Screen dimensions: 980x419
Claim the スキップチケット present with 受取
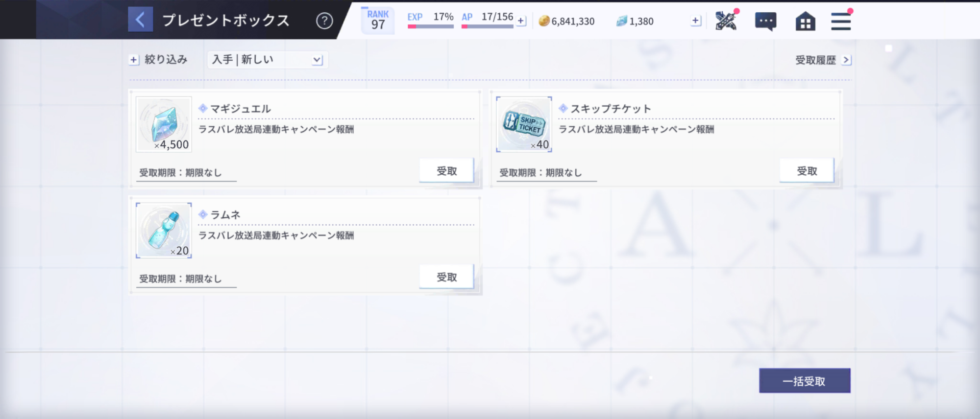(807, 171)
